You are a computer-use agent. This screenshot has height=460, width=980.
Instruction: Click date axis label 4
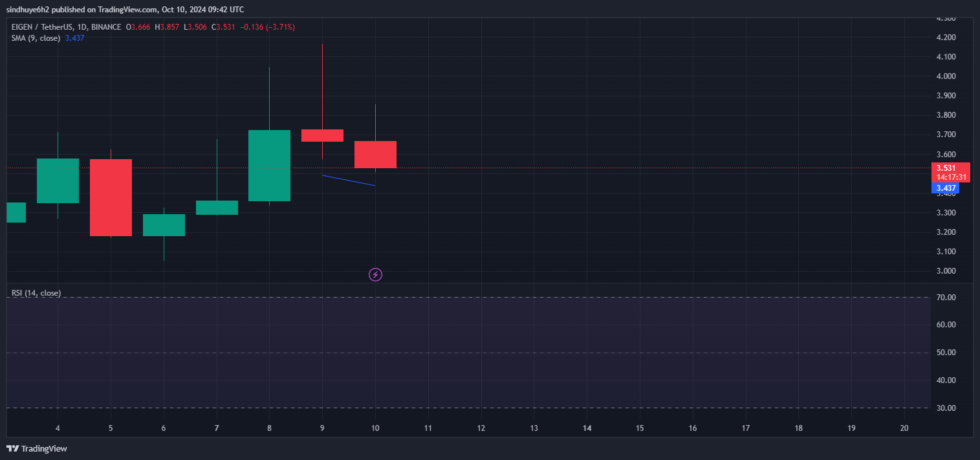[x=58, y=428]
